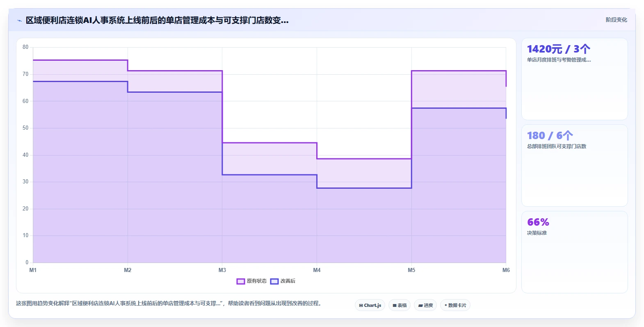Click the 30 y-axis value
Image resolution: width=644 pixels, height=327 pixels.
pos(25,182)
